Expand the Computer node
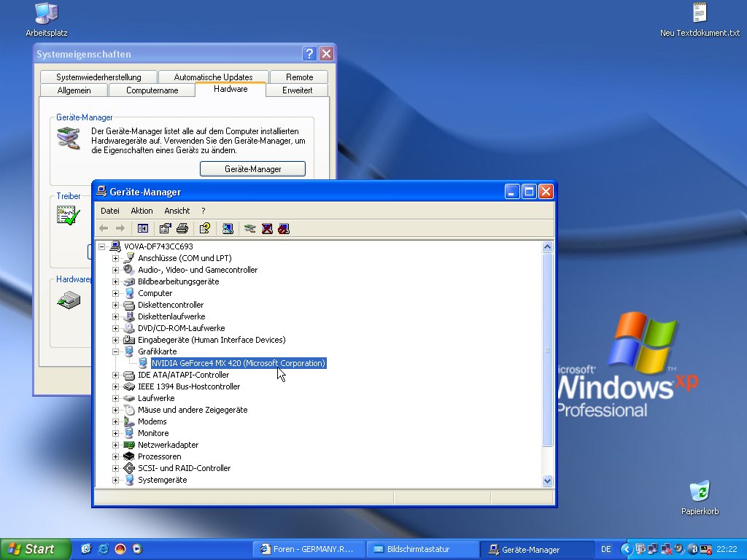This screenshot has height=560, width=747. click(115, 293)
